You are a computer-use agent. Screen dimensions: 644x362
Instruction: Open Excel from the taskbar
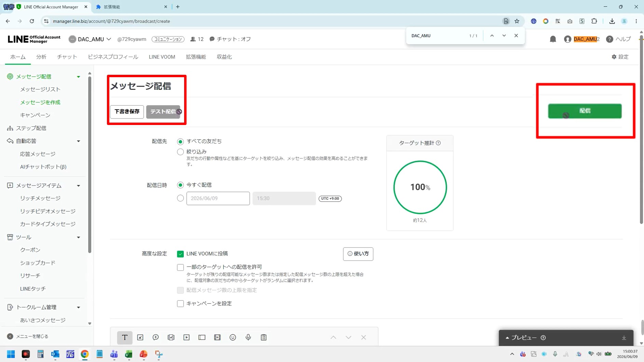coord(129,354)
